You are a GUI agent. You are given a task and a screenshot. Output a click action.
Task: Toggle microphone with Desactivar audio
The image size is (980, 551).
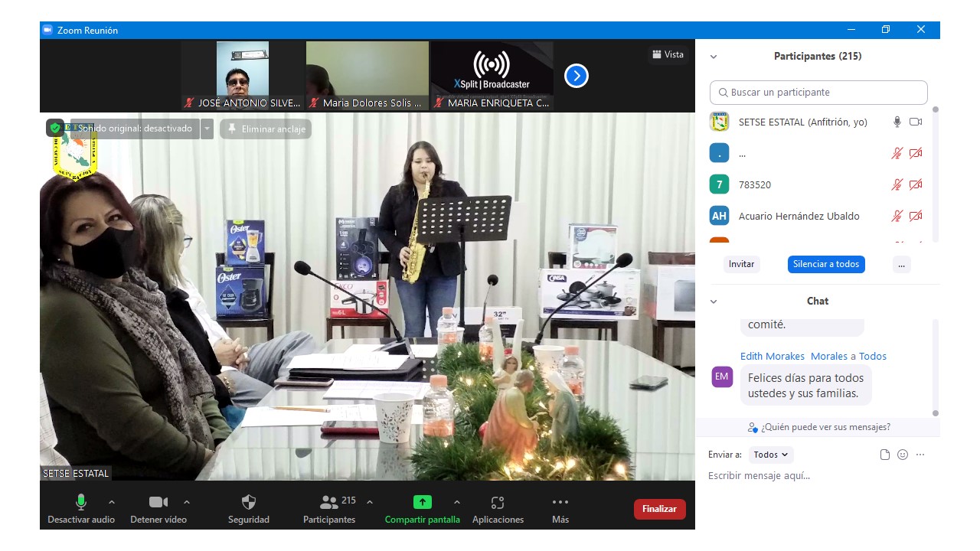click(80, 503)
